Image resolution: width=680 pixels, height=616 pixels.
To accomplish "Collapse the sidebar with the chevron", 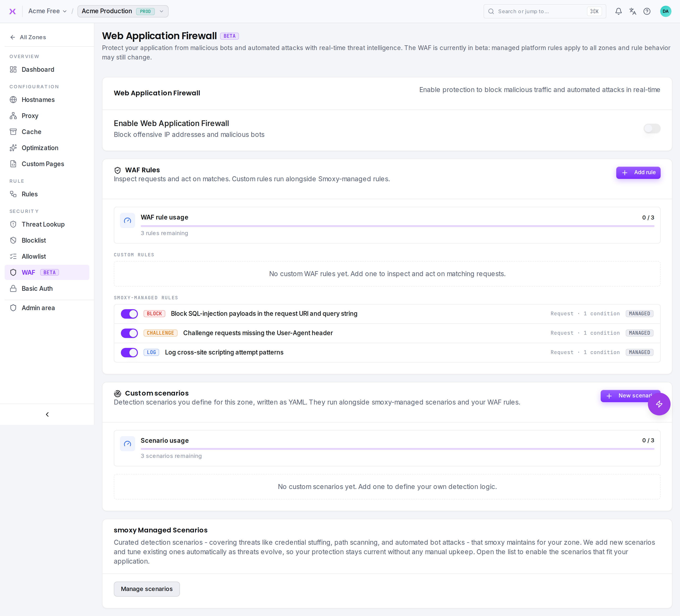I will [47, 414].
